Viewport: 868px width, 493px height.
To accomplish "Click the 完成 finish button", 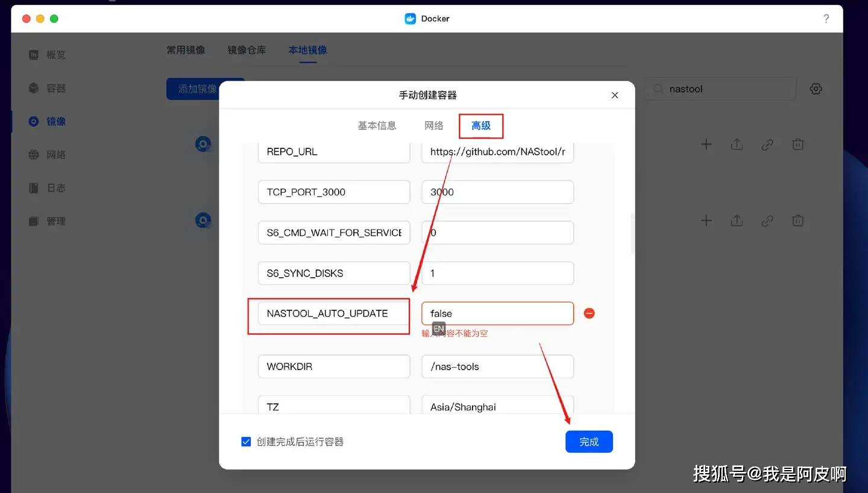I will 589,441.
